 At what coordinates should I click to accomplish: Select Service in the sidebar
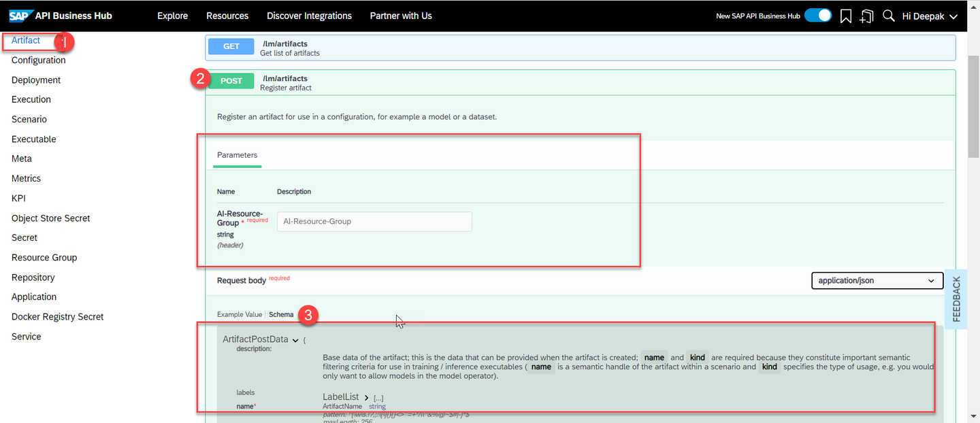(x=27, y=336)
